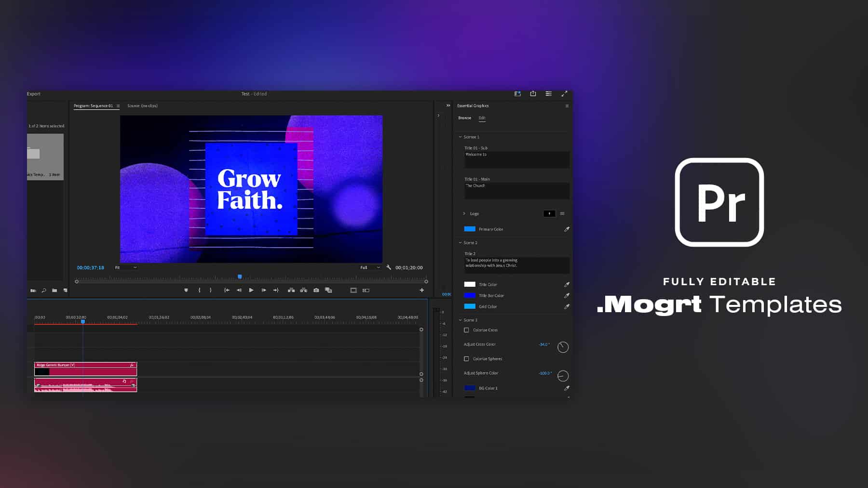
Task: Open the Fit zoom level dropdown
Action: coord(126,267)
